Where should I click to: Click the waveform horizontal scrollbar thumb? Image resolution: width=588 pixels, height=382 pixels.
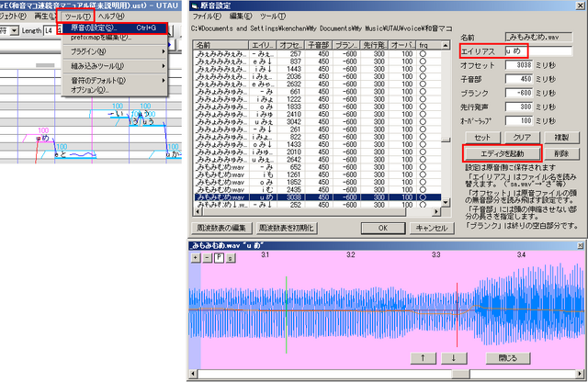coord(460,374)
